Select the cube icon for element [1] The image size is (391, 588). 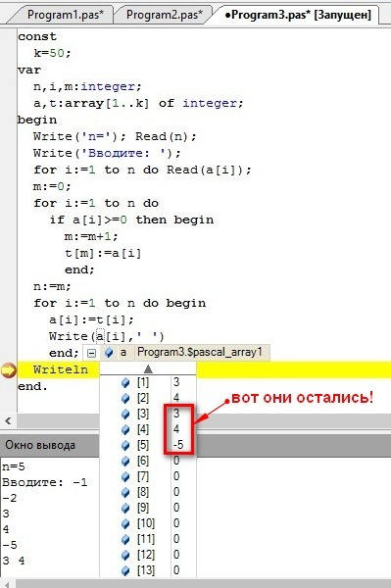pos(125,382)
